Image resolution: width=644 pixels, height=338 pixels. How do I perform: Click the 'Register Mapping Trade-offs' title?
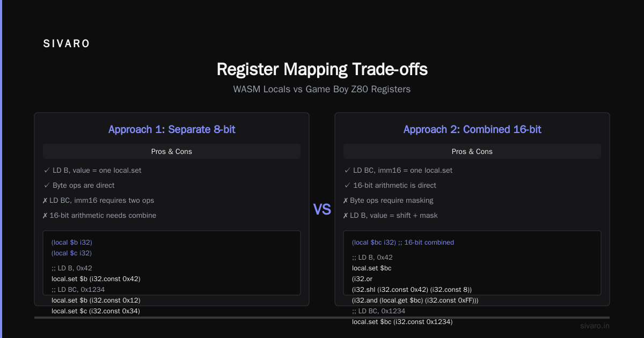tap(322, 69)
